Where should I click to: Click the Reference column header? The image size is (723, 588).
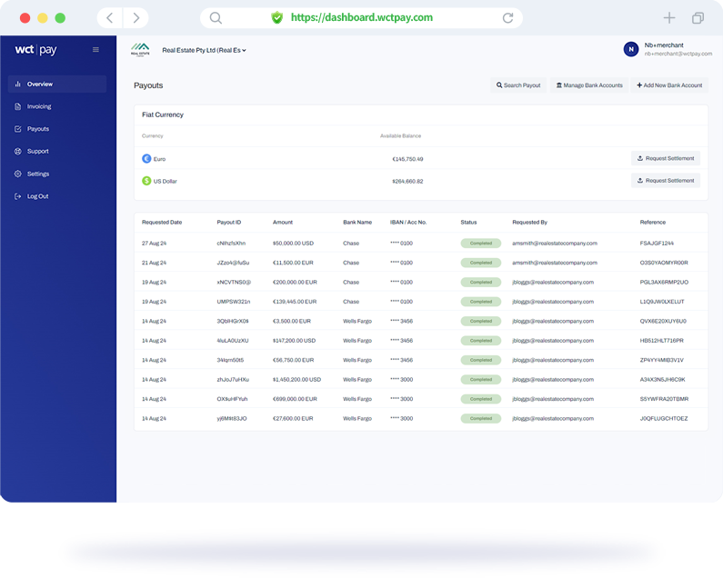click(x=652, y=222)
